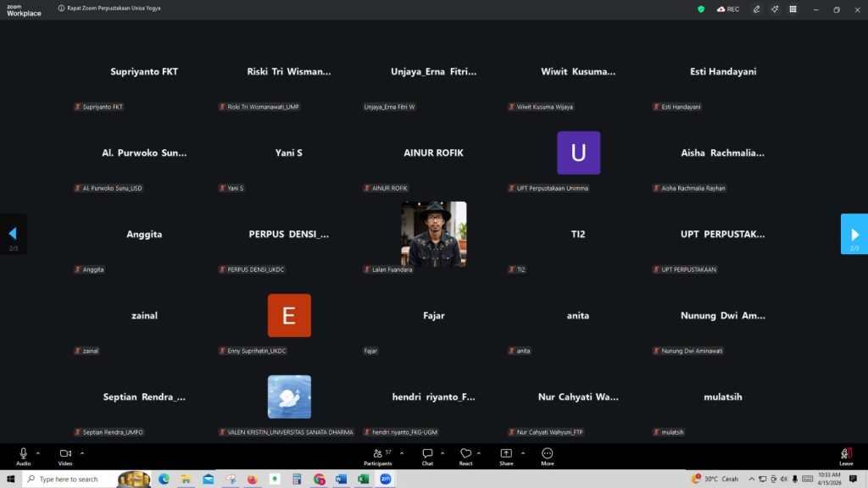Open the grid view layout icon

(x=793, y=9)
